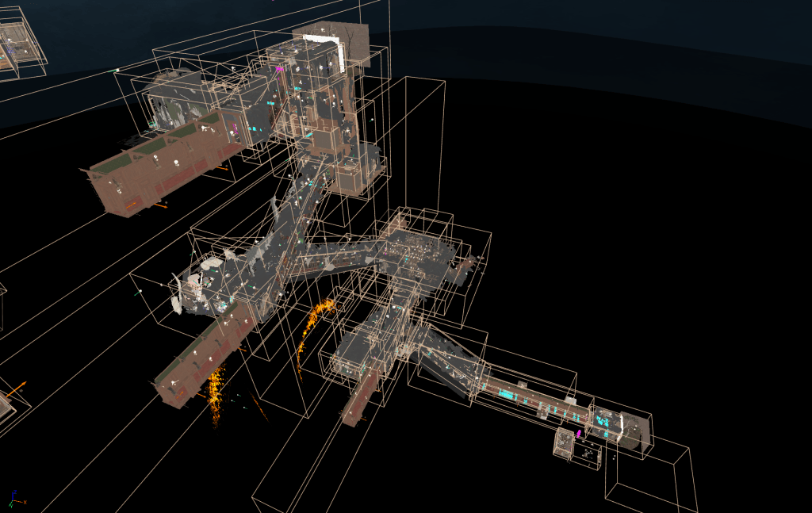Click the orange particle arc in scene center
Viewport: 812px width, 513px height.
click(315, 321)
